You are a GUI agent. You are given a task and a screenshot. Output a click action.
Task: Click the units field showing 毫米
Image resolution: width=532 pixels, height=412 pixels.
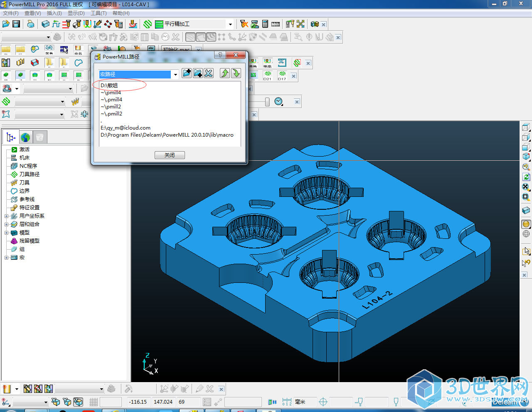(x=304, y=402)
